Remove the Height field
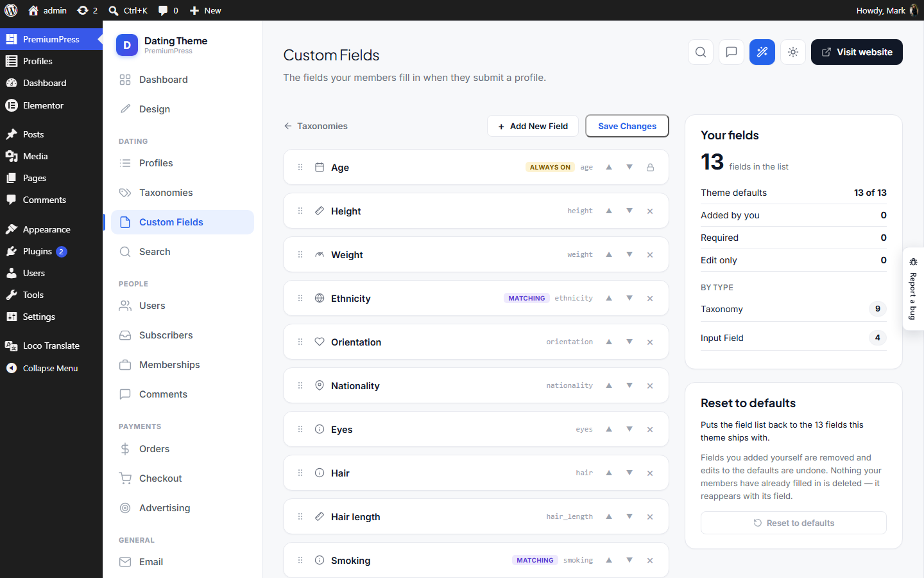Viewport: 924px width, 578px height. (x=650, y=211)
